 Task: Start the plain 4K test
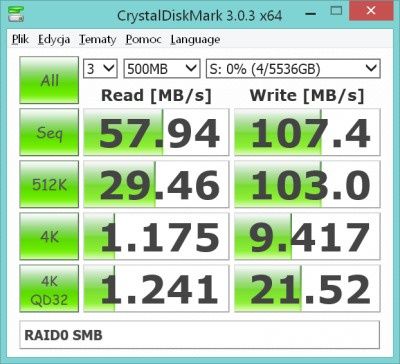[49, 236]
